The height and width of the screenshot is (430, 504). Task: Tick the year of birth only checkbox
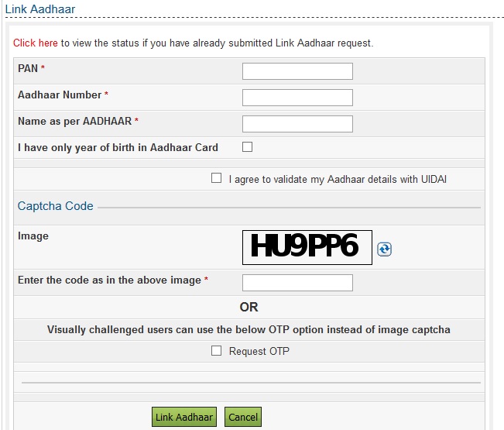click(248, 146)
